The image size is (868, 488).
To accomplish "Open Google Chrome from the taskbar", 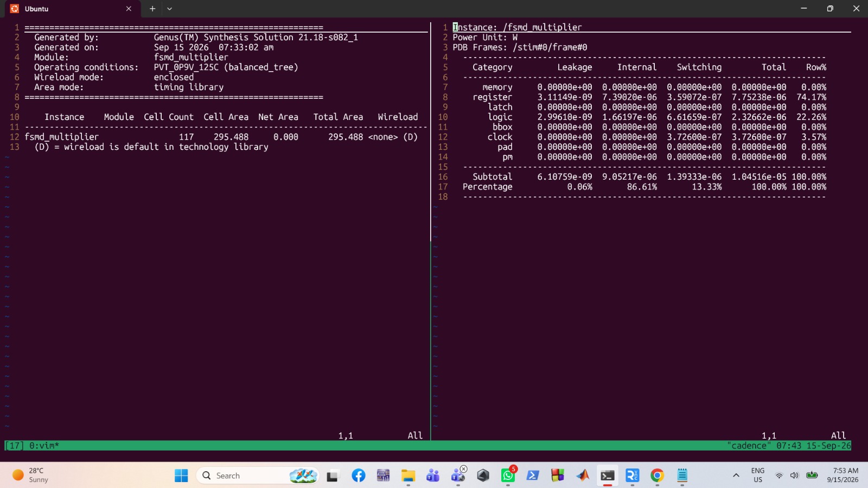I will [657, 476].
